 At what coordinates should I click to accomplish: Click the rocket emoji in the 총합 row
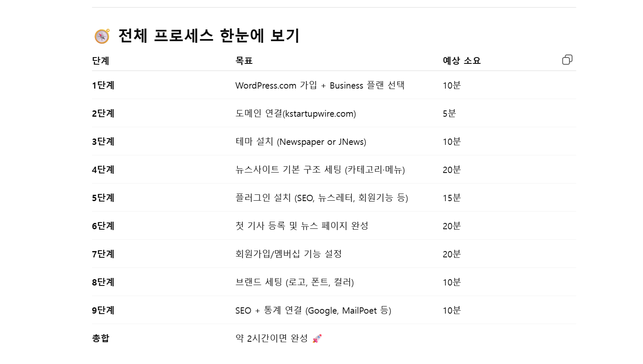coord(317,338)
